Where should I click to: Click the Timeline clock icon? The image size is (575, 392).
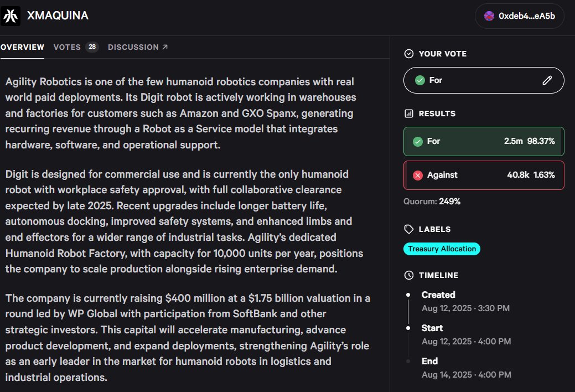tap(409, 275)
